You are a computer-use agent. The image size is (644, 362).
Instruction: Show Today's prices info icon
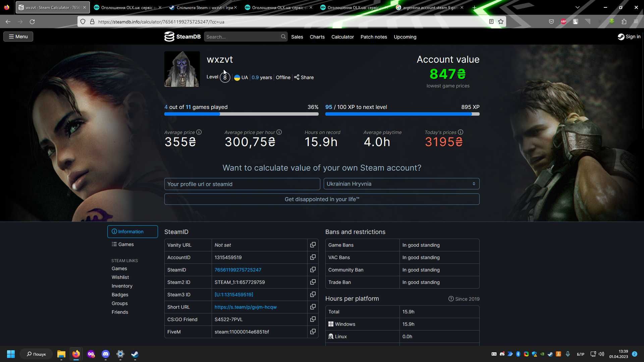coord(461,132)
